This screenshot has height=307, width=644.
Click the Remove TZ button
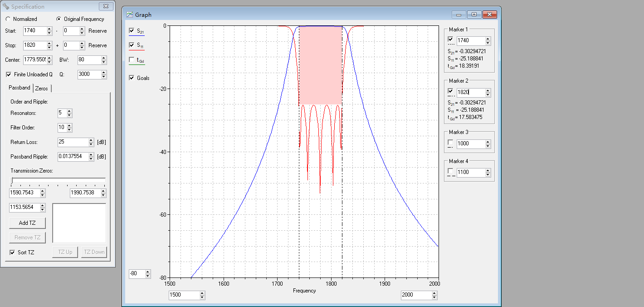[x=27, y=238]
